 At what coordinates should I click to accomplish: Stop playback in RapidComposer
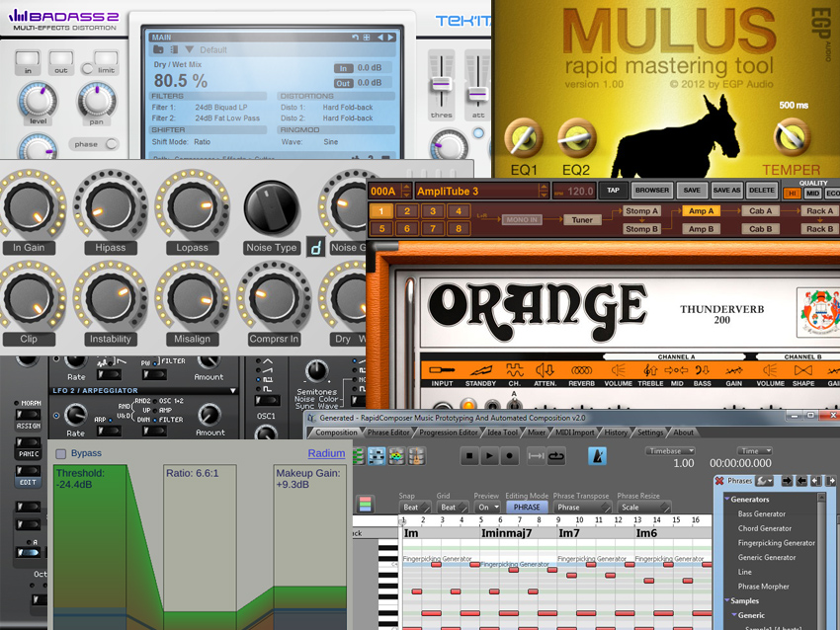coord(469,456)
